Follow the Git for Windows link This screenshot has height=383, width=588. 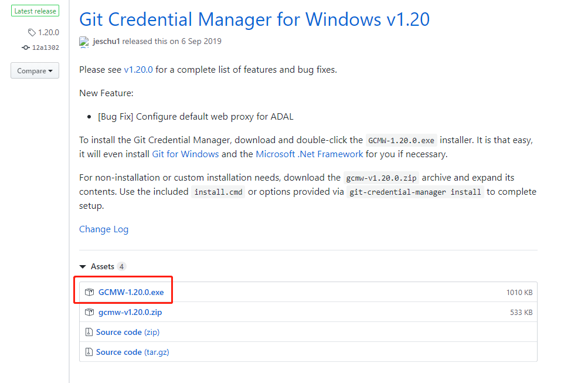click(x=185, y=154)
